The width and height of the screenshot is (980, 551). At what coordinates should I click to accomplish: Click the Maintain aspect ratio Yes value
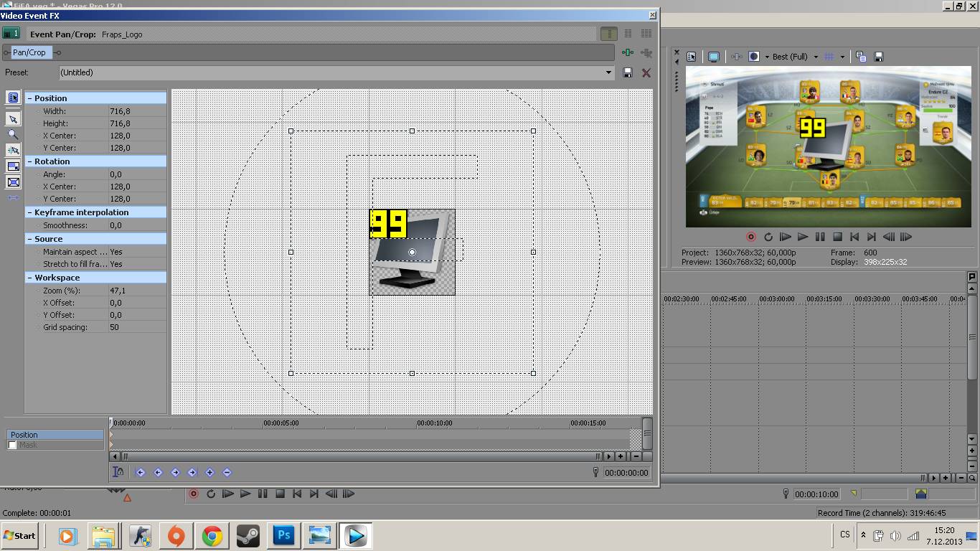tap(136, 252)
